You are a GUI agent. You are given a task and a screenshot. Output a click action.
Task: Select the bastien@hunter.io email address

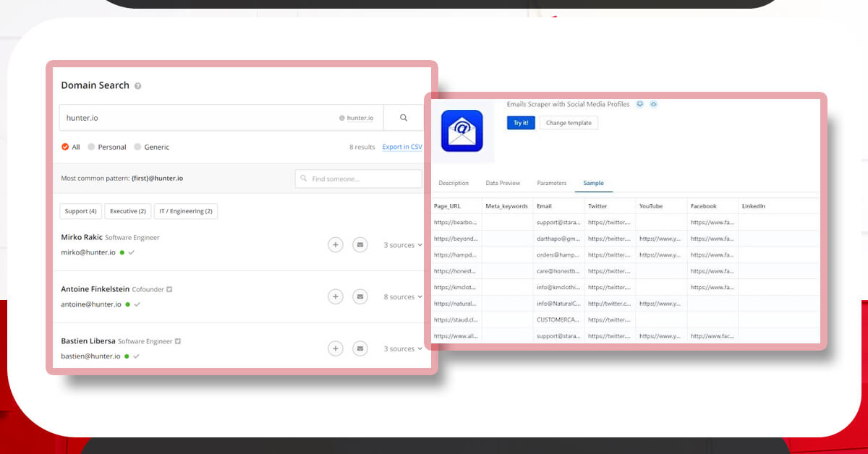90,356
